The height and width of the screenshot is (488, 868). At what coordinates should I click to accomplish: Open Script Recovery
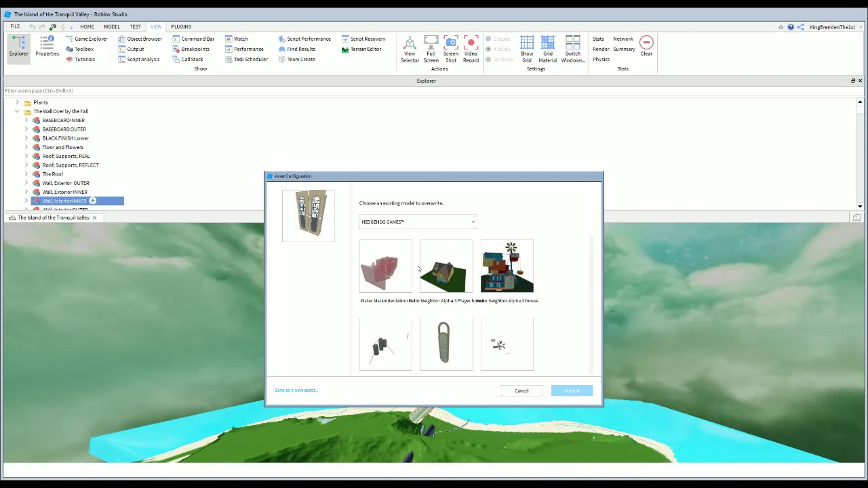tap(363, 39)
